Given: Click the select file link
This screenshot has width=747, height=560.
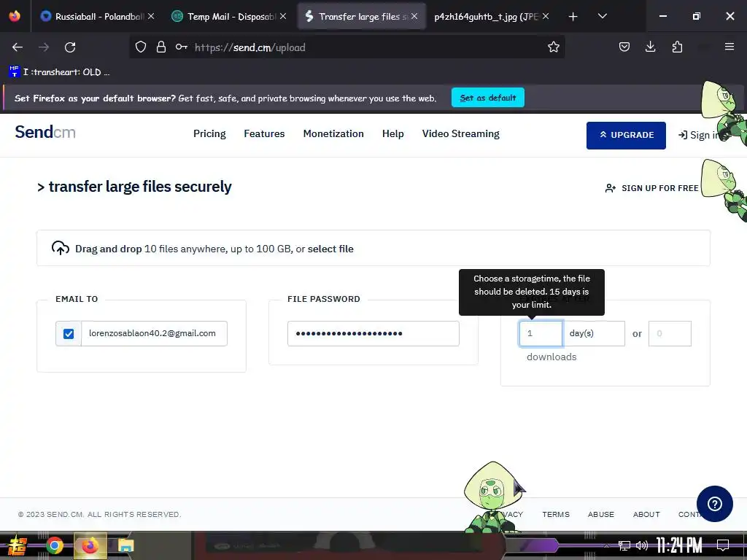Looking at the screenshot, I should click(x=330, y=249).
